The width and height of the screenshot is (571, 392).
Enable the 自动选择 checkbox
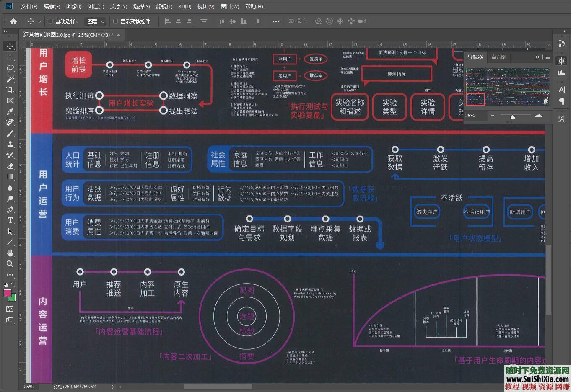pos(50,21)
